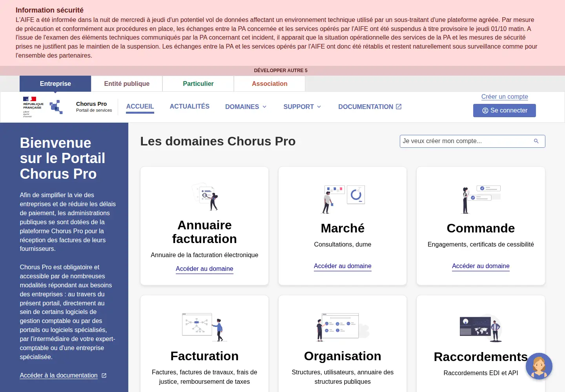
Task: Expand the SUPPORT dropdown menu
Action: (x=302, y=107)
